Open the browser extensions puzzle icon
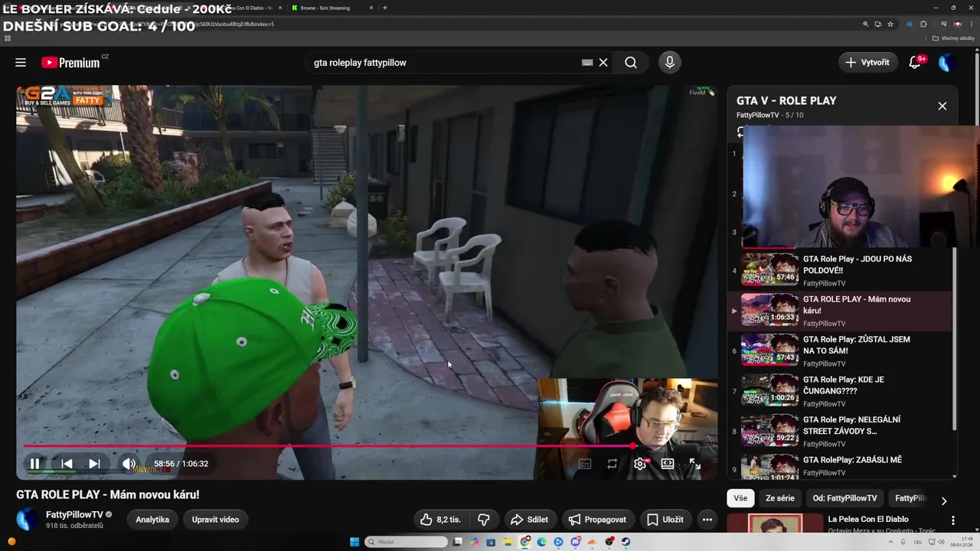980x551 pixels. [x=923, y=24]
